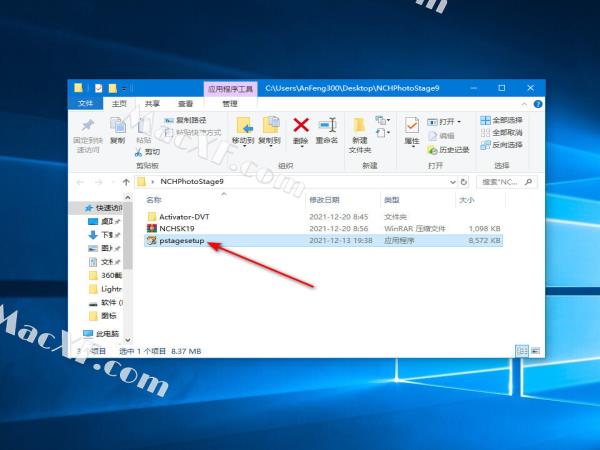Sort by the Size (大小) column header
Image resolution: width=600 pixels, height=450 pixels.
pos(466,200)
